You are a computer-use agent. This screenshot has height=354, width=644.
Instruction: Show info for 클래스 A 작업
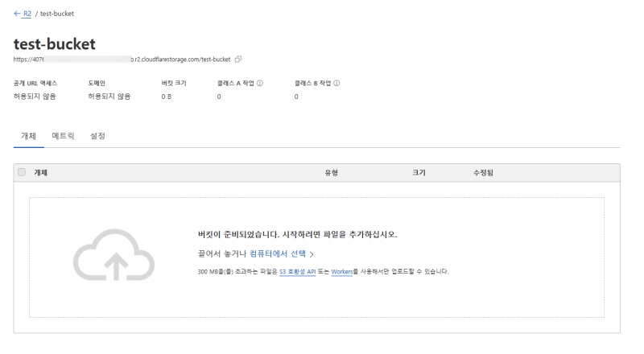pos(260,83)
